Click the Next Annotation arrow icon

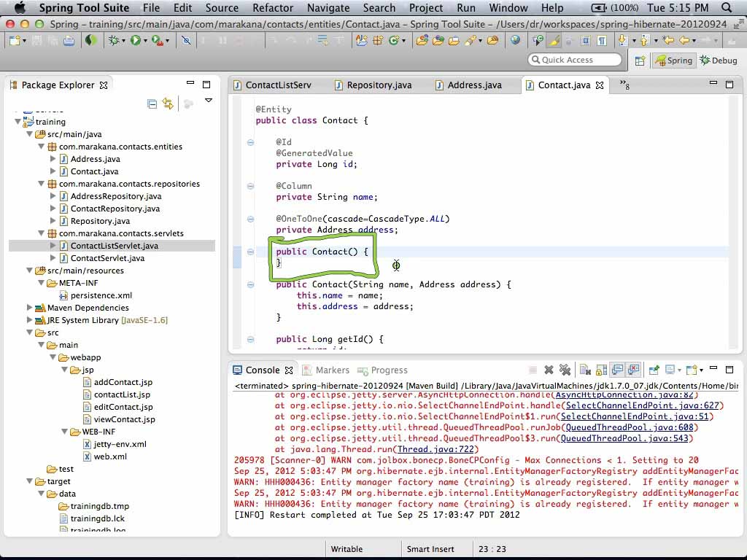(x=622, y=41)
